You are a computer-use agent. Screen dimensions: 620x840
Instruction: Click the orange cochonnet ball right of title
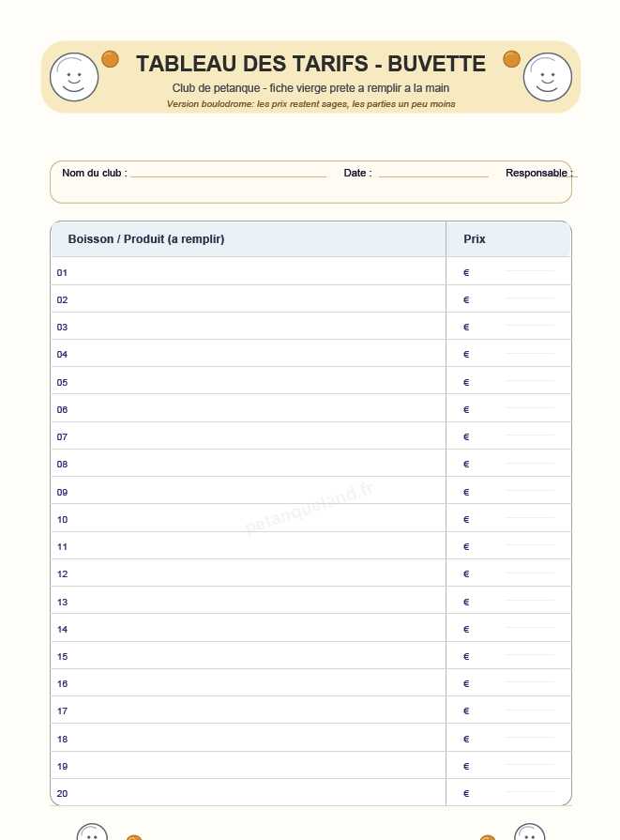click(511, 59)
